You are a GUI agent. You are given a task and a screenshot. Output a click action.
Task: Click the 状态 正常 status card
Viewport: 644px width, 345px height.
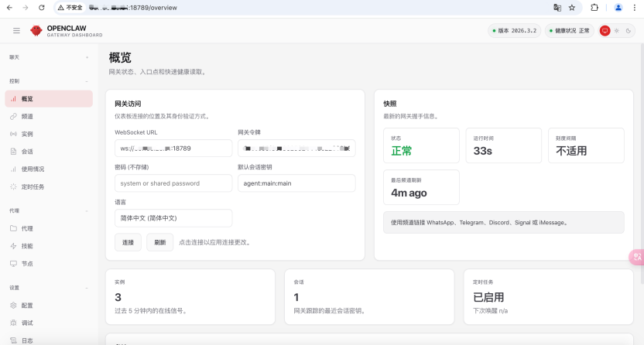pos(421,145)
